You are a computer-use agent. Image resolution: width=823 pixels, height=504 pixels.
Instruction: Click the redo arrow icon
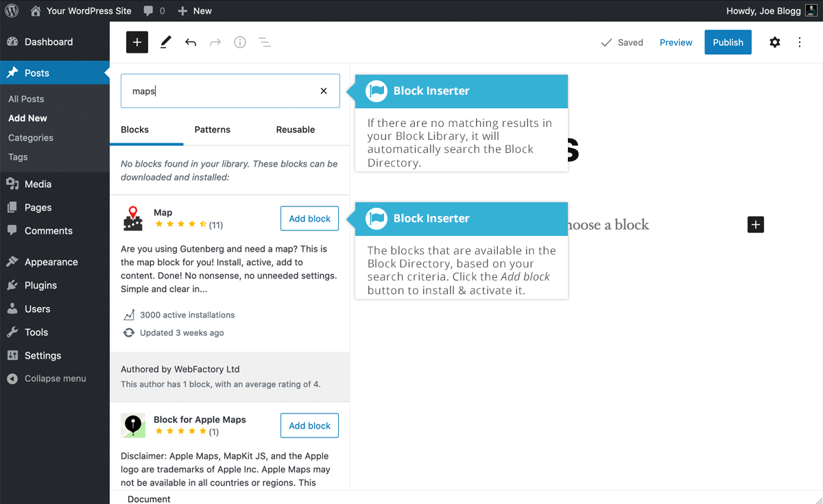[x=215, y=42]
